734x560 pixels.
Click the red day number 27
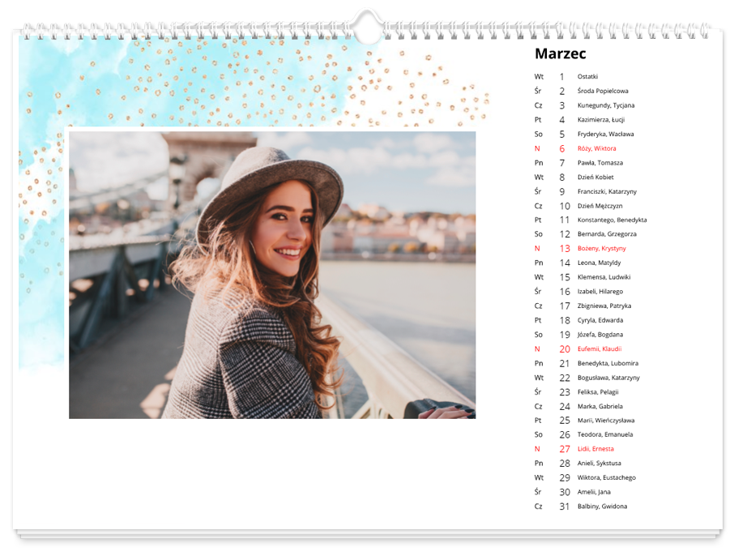(565, 449)
